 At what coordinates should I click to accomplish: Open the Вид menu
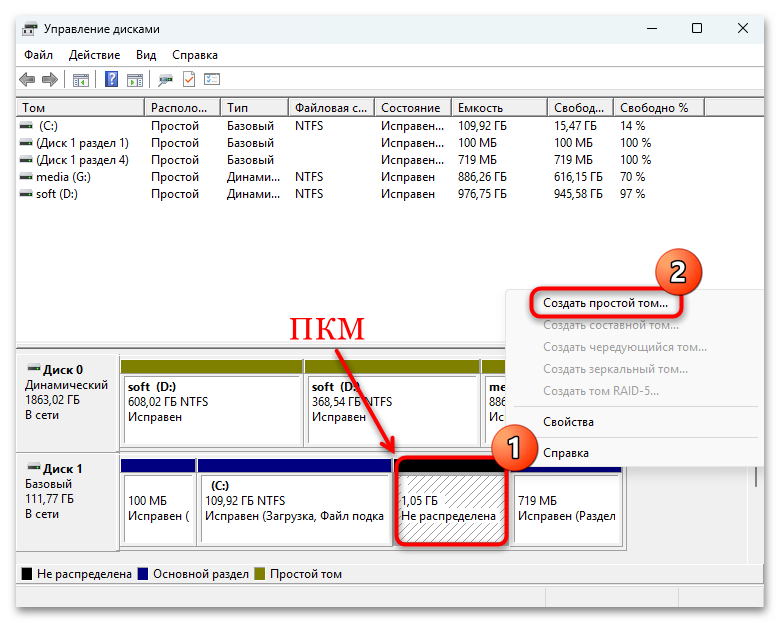(x=146, y=55)
